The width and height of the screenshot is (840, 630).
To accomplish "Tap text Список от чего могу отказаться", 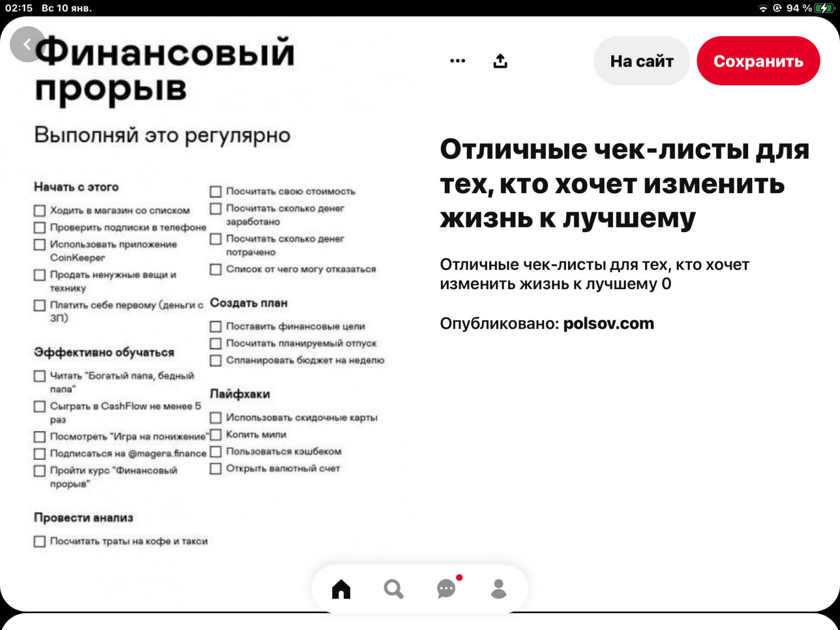I will [x=301, y=269].
